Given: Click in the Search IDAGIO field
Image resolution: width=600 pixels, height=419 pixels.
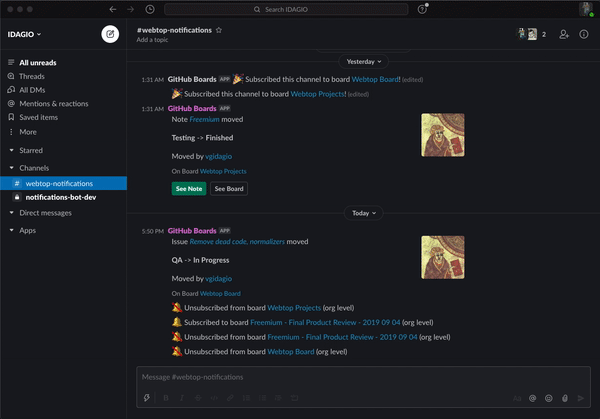Looking at the screenshot, I should pyautogui.click(x=286, y=9).
